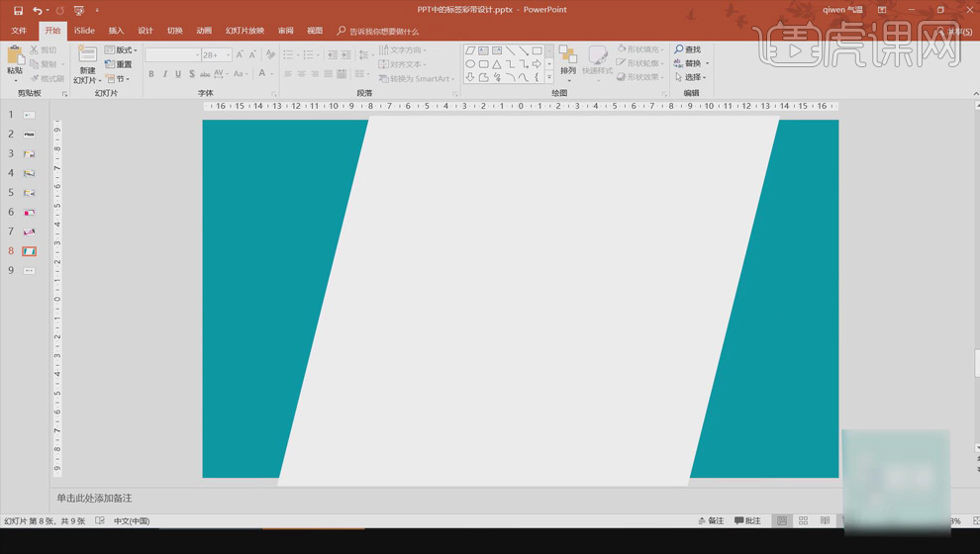
Task: Click the Undo arrow icon
Action: [x=37, y=10]
